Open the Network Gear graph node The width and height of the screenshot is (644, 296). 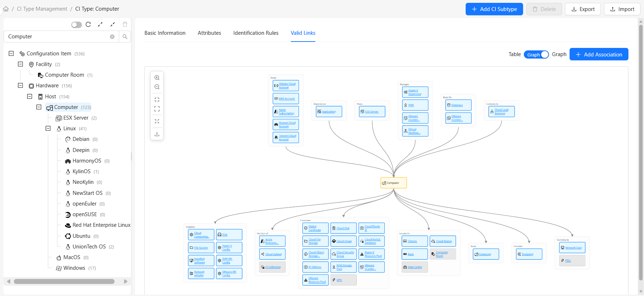(x=572, y=247)
